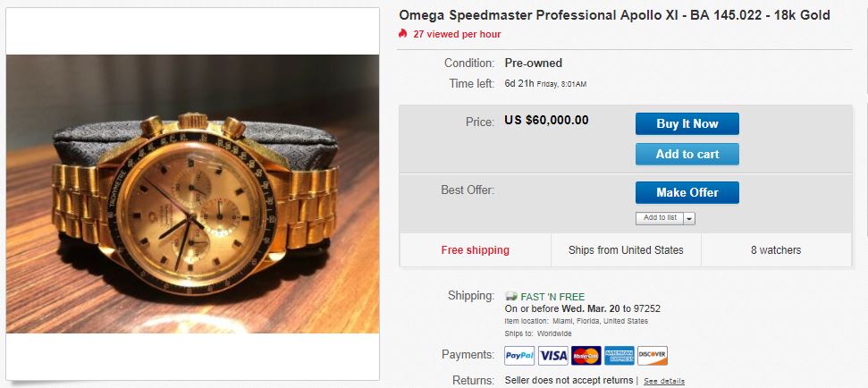Select the Free shipping cell
This screenshot has height=388, width=868.
coord(475,250)
